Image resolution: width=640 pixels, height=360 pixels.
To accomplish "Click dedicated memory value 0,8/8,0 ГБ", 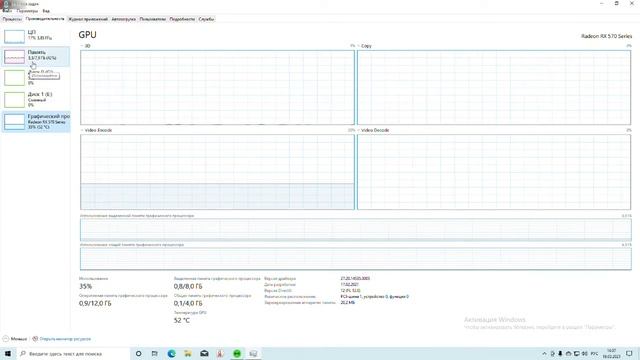I will point(188,287).
